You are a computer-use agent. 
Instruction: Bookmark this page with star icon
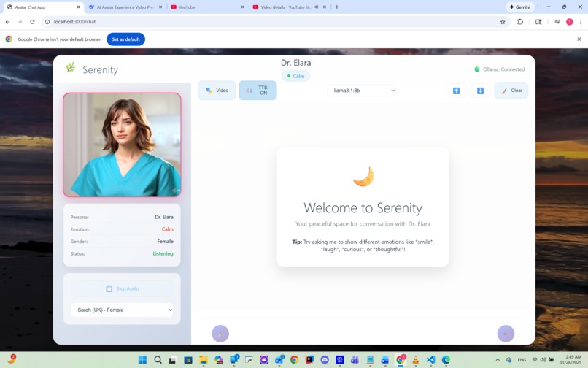click(503, 22)
